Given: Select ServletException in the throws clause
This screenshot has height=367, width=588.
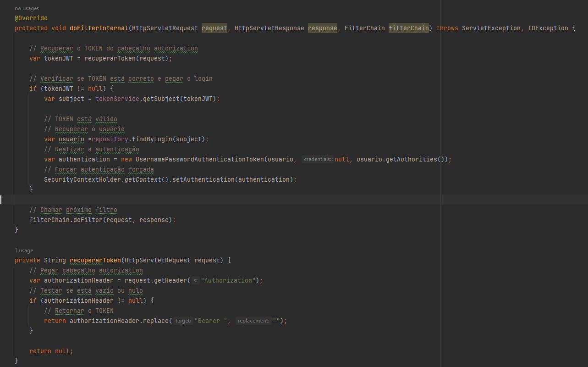Looking at the screenshot, I should [491, 28].
